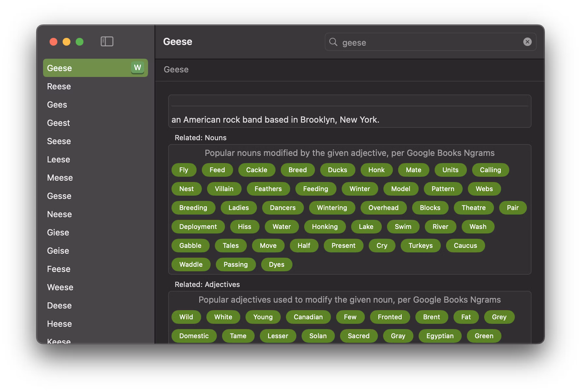Click the Pattern noun tag
The image size is (581, 392).
tap(443, 189)
